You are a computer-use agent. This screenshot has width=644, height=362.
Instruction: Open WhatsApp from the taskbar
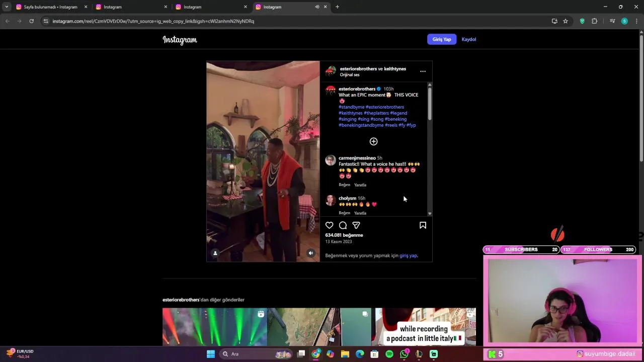(x=404, y=354)
